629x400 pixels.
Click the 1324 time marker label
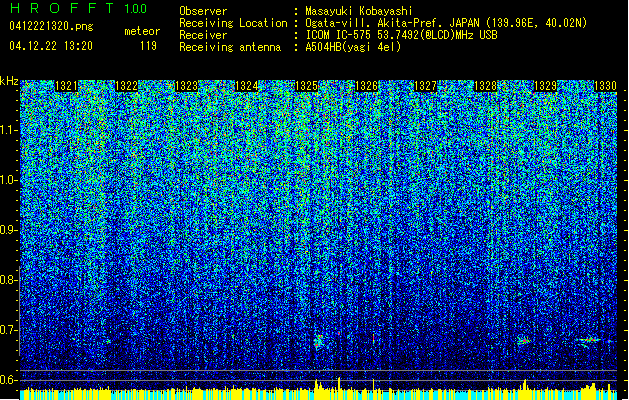tap(246, 86)
